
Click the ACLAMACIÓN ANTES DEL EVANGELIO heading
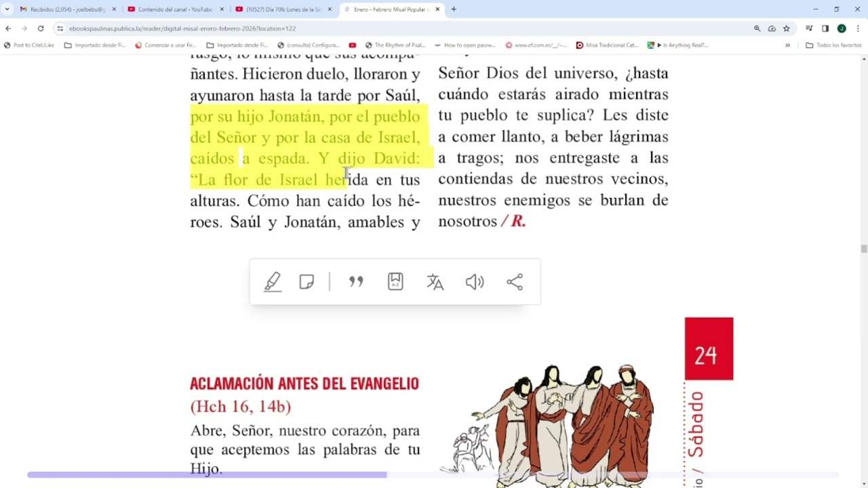304,384
